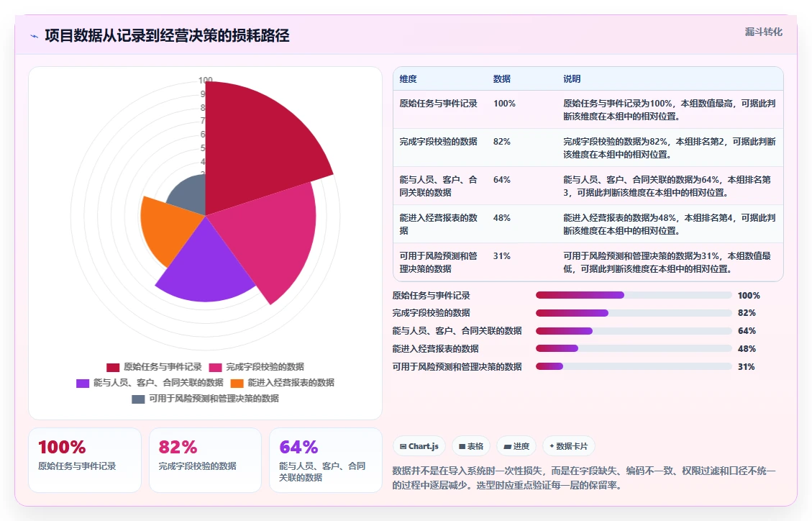Click the pink legend swatch for 完成字段校验的数据
This screenshot has width=812, height=521.
[x=216, y=368]
